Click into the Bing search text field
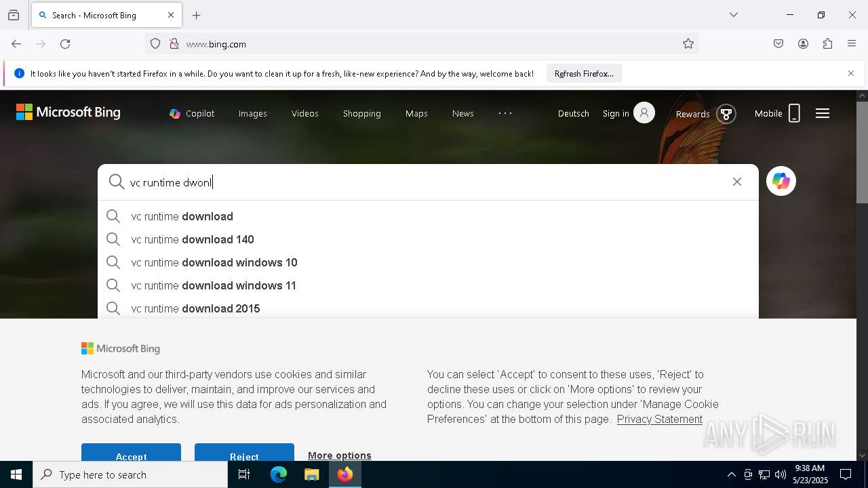This screenshot has height=488, width=868. click(427, 182)
